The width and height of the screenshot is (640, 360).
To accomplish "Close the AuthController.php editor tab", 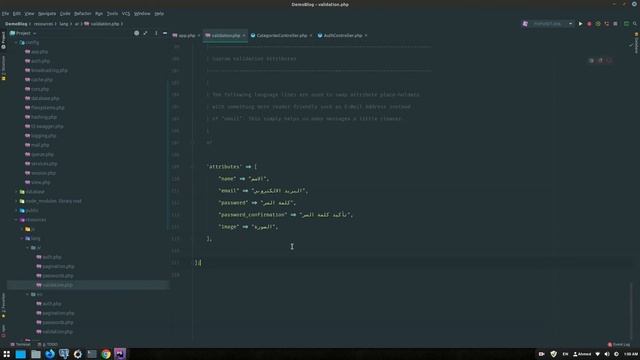I will tap(366, 36).
